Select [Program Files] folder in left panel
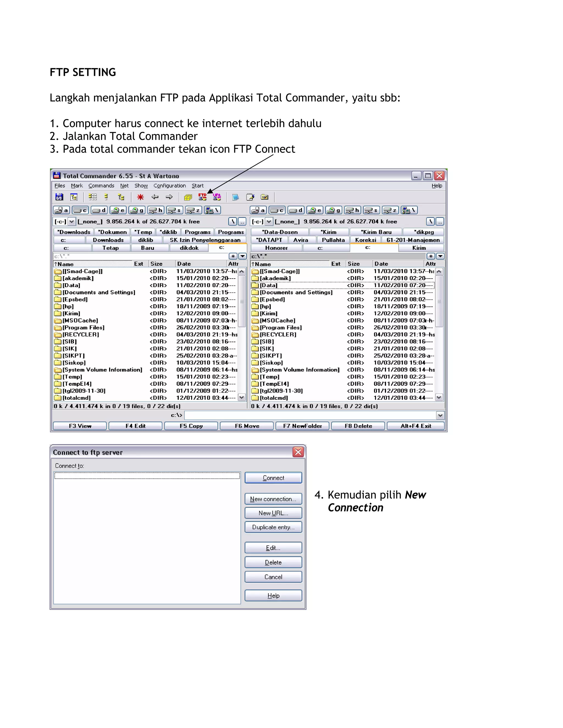This screenshot has width=563, height=728. (83, 327)
